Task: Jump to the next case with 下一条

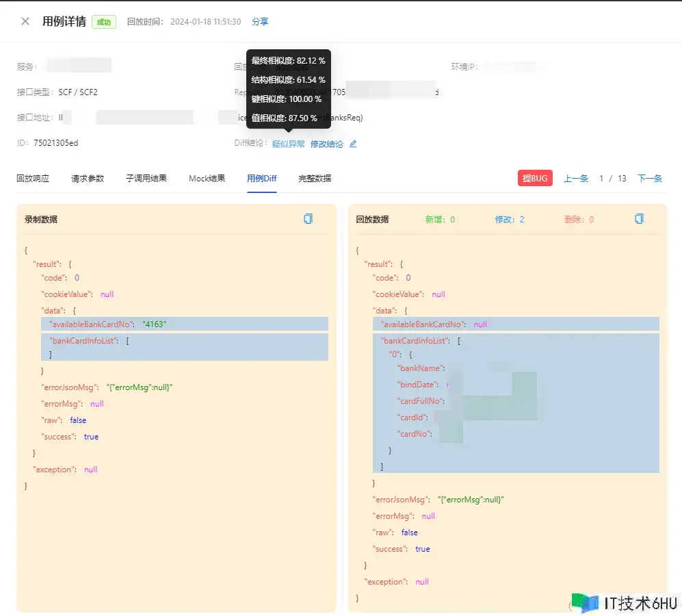Action: click(x=649, y=179)
